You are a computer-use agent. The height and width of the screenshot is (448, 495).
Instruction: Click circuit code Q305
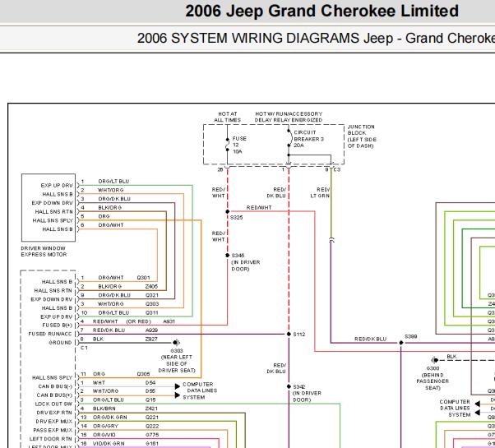pos(143,374)
